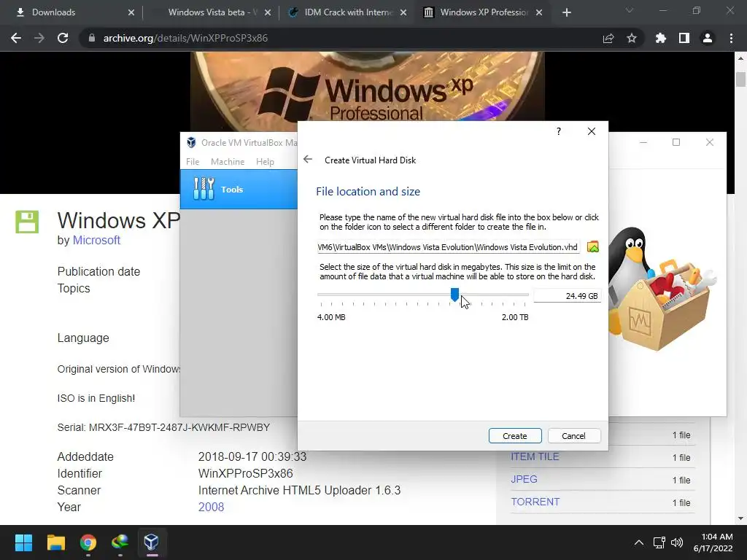Click the folder icon to choose disk location
The height and width of the screenshot is (560, 747).
coord(592,246)
